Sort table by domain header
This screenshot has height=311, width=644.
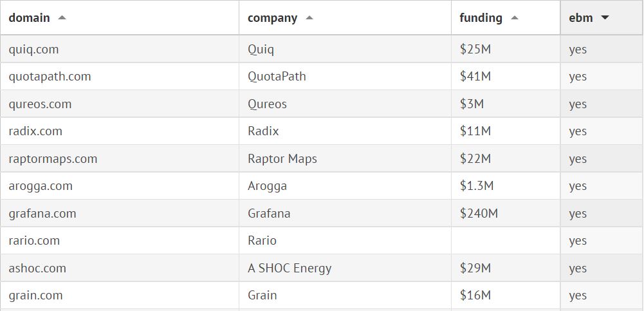coord(30,18)
